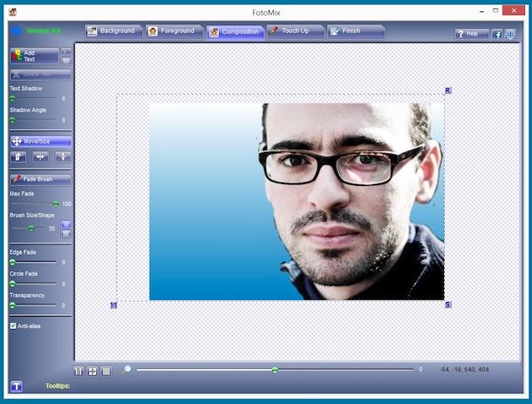Image resolution: width=532 pixels, height=404 pixels.
Task: Open the Background tab
Action: coord(113,31)
